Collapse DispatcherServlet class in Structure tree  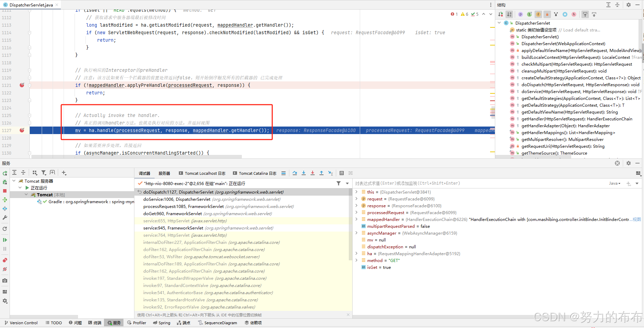tap(499, 23)
